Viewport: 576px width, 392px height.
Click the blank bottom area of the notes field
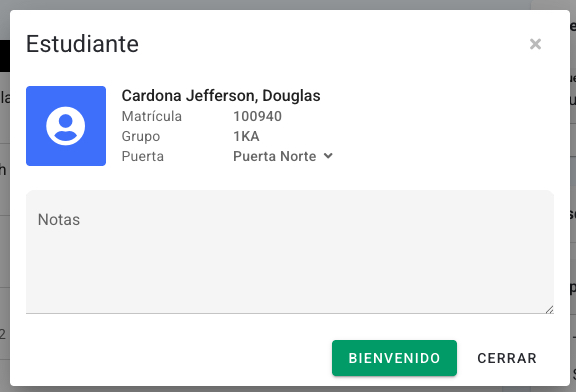click(290, 287)
